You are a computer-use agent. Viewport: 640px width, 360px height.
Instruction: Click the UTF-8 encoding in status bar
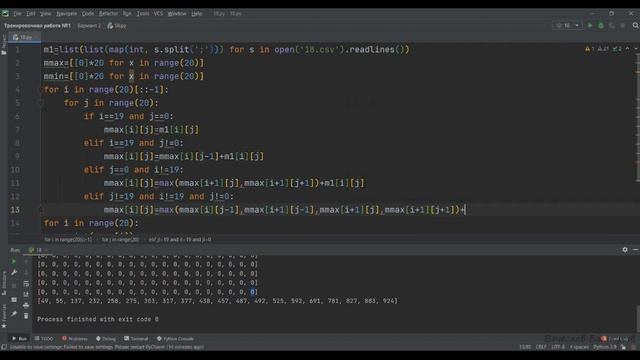(558, 347)
